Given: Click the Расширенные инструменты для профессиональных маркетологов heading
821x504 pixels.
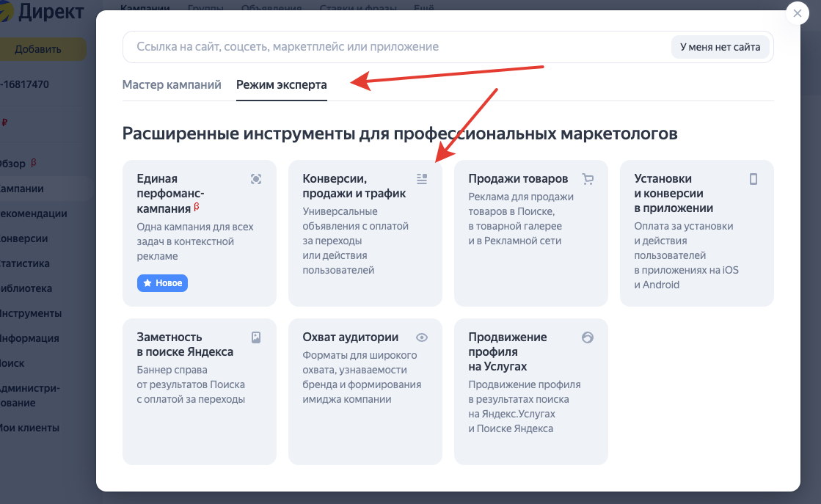Looking at the screenshot, I should [400, 134].
